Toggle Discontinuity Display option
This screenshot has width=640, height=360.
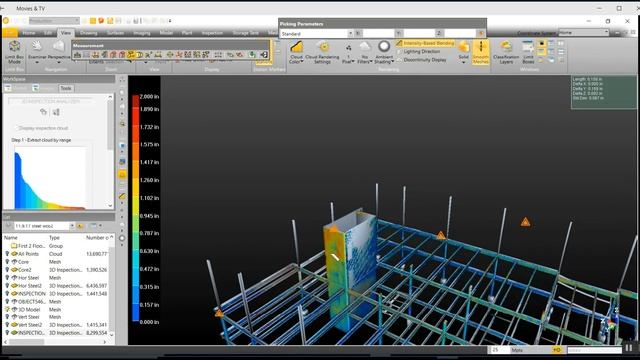point(421,60)
